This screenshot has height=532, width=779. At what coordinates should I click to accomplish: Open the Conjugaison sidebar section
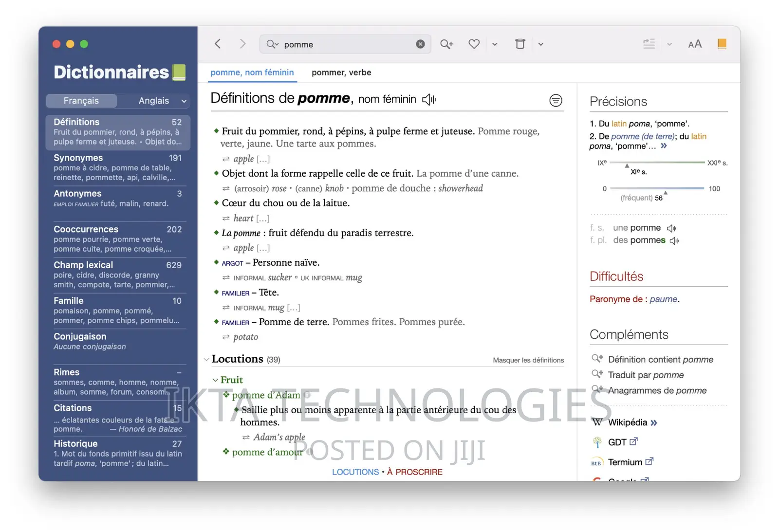(x=118, y=341)
